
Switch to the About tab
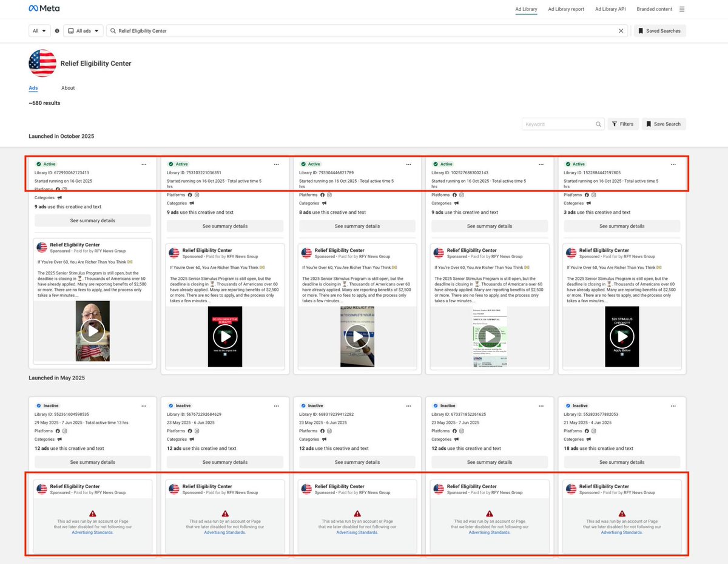[x=68, y=88]
